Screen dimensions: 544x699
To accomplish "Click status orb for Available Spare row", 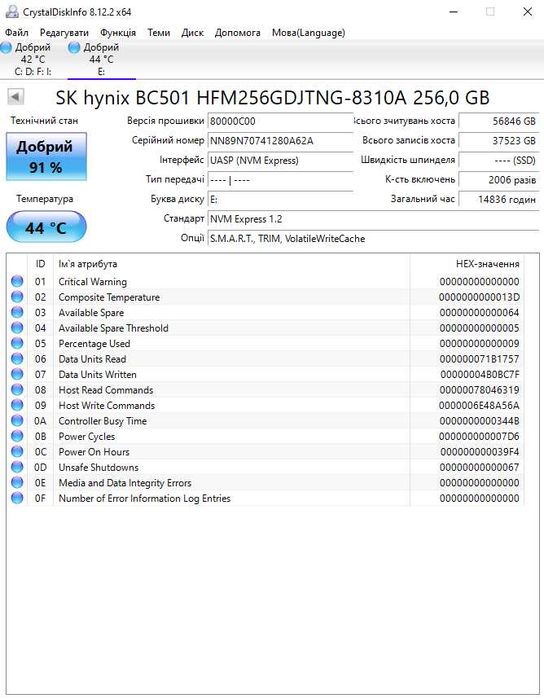I will tap(17, 312).
